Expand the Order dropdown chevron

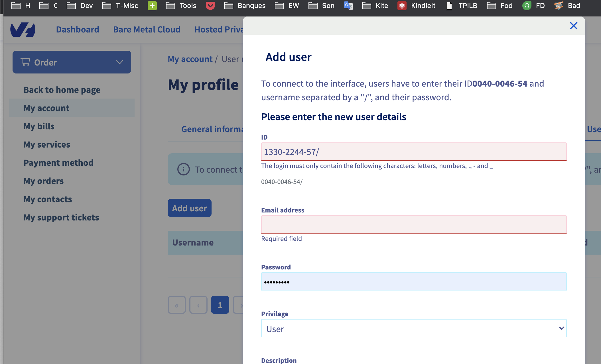pyautogui.click(x=119, y=62)
